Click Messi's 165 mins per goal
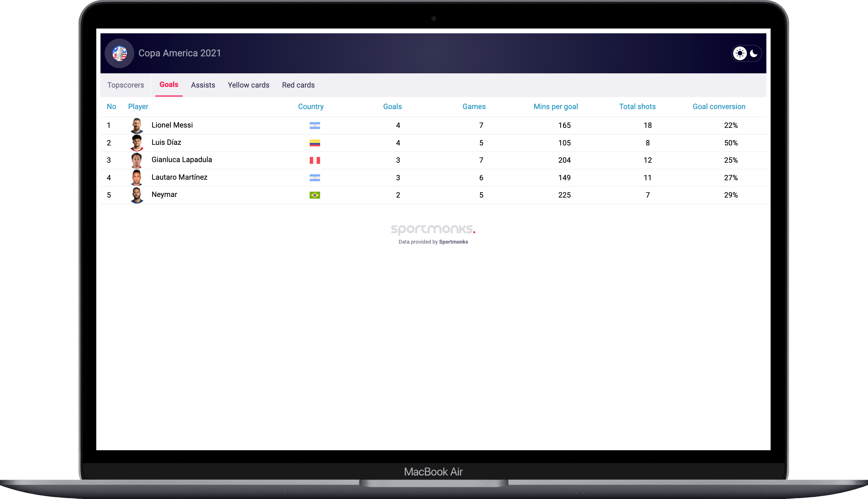Image resolution: width=868 pixels, height=499 pixels. (564, 125)
